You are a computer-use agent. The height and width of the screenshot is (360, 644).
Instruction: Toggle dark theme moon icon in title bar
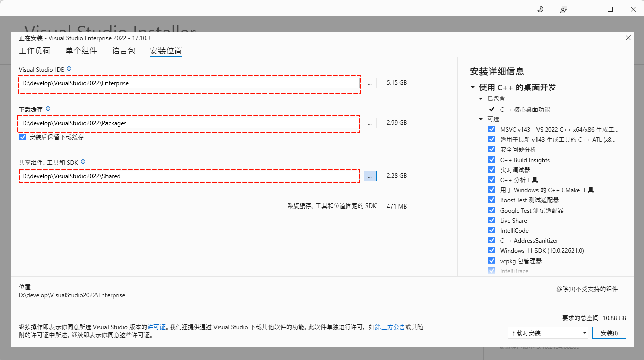(x=540, y=9)
